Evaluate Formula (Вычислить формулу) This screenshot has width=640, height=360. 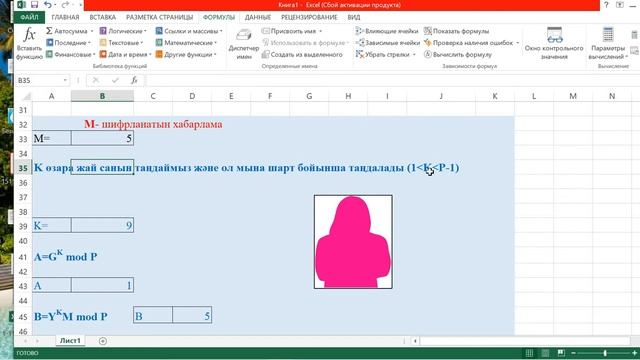(458, 54)
